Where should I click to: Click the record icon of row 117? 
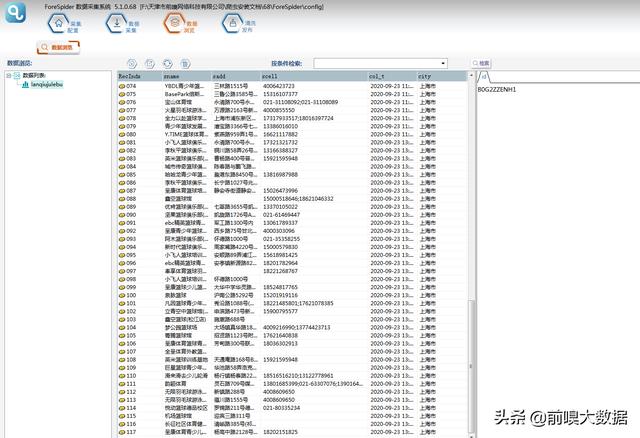tap(122, 432)
